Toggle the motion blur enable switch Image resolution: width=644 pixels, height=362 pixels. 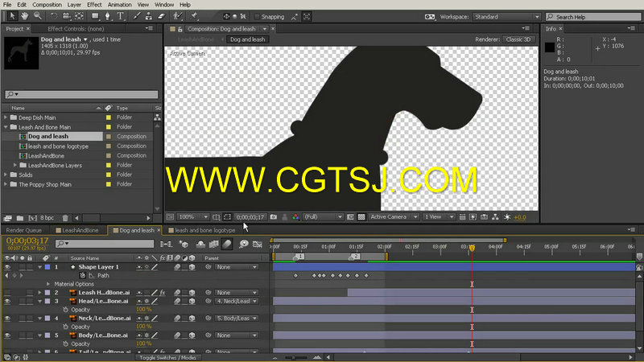[227, 245]
